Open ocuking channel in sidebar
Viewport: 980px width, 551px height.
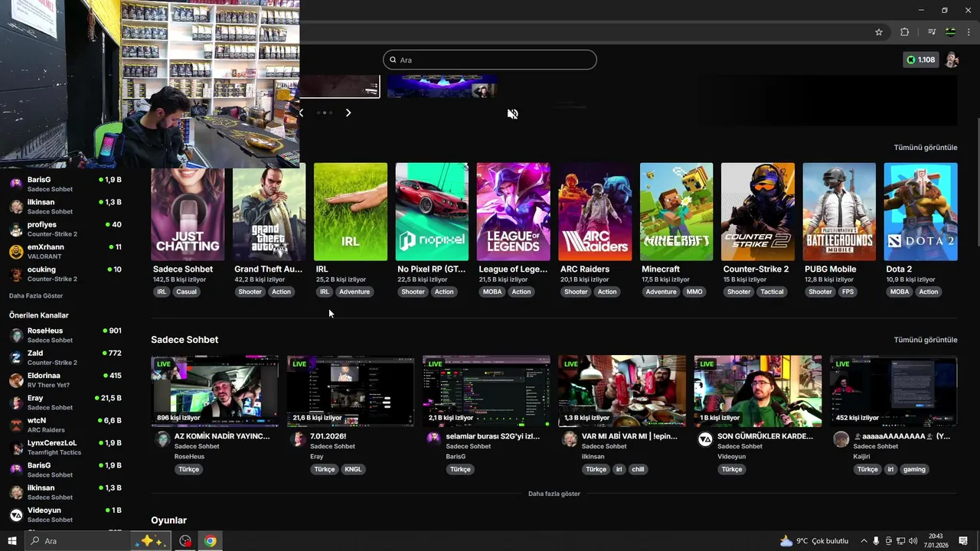[65, 274]
